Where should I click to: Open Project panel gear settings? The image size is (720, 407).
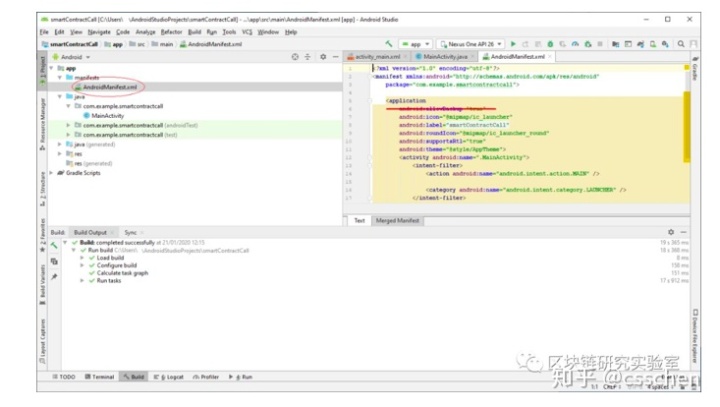(x=323, y=57)
